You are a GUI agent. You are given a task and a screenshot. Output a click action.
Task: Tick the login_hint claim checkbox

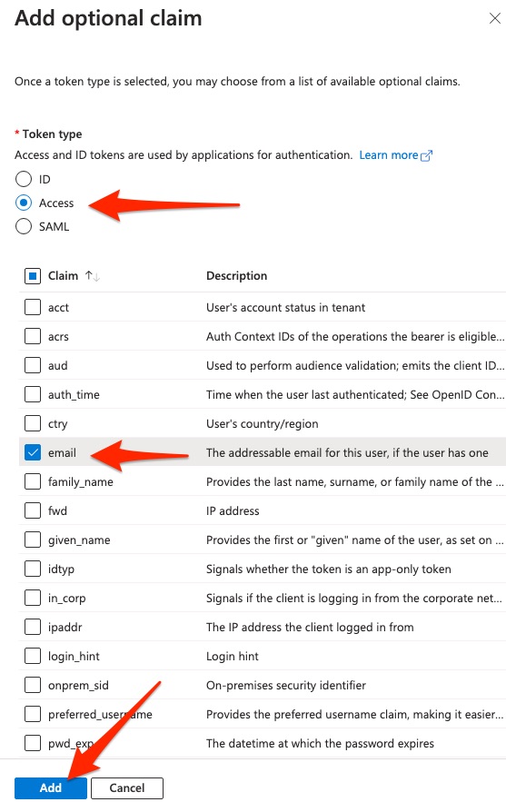pos(33,656)
